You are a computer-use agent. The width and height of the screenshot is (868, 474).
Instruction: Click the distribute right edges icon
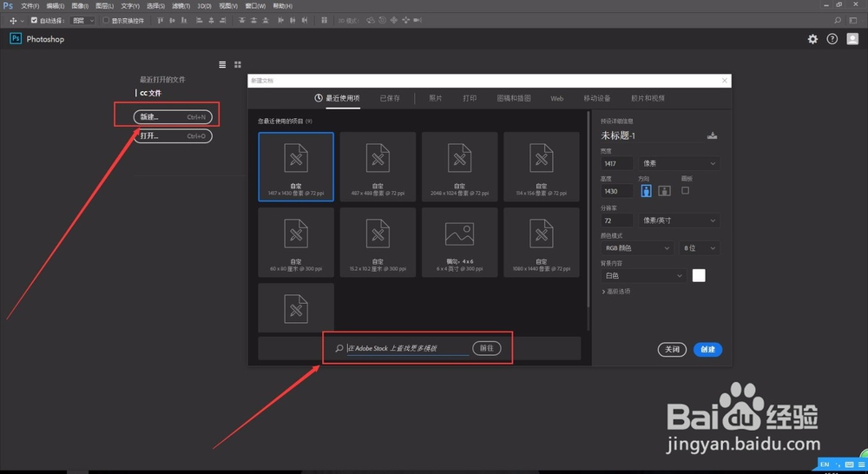pos(305,21)
